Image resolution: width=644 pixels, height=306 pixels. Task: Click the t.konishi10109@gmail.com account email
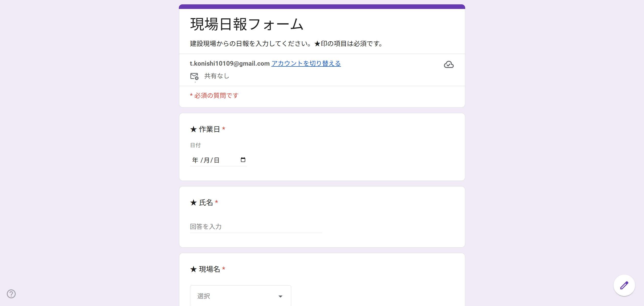click(x=230, y=63)
